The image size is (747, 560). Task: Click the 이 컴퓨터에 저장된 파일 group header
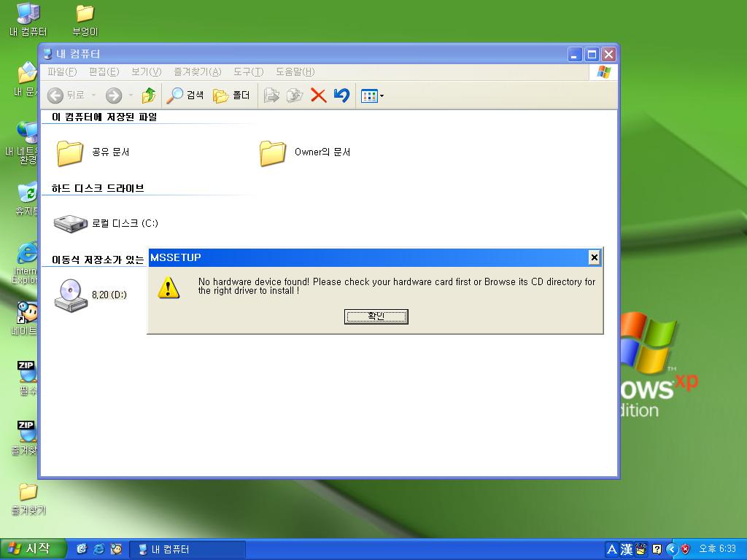(x=104, y=117)
